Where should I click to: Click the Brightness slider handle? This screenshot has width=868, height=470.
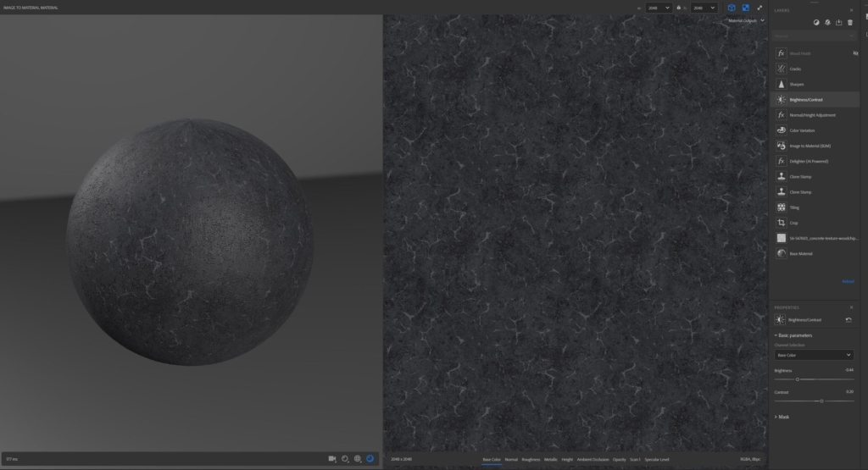798,379
